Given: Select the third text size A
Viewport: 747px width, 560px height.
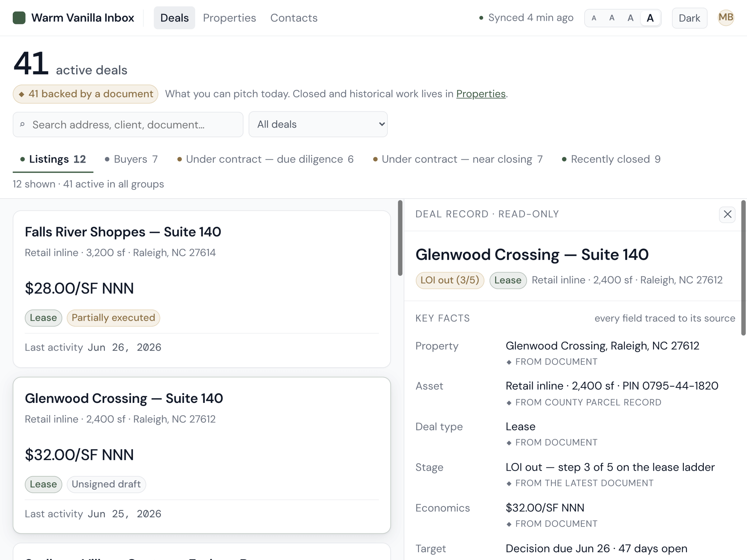Looking at the screenshot, I should tap(631, 18).
